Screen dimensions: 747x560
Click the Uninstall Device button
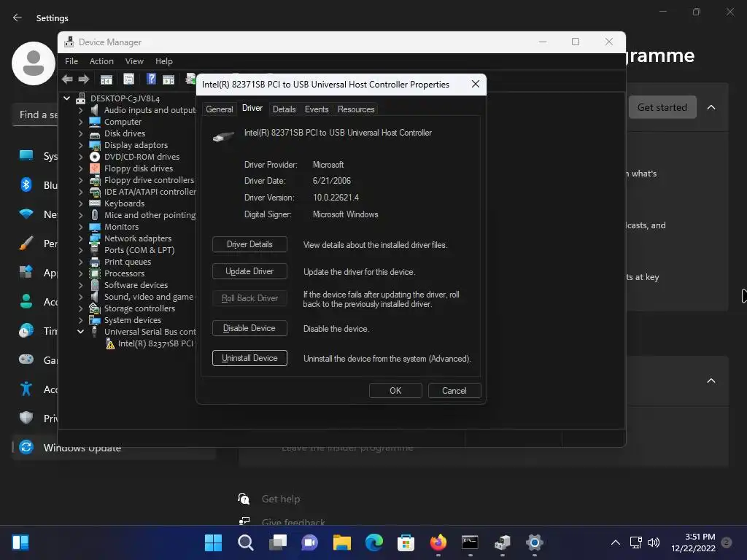[249, 358]
